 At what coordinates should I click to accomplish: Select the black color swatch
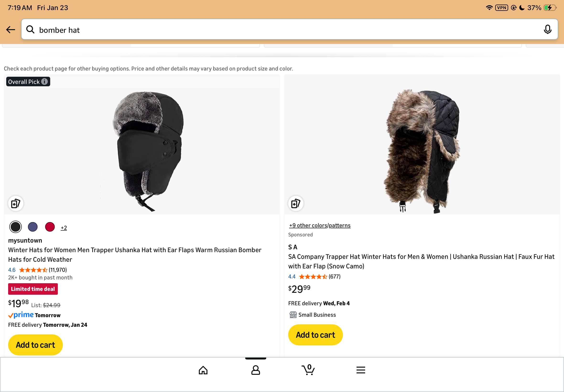(x=16, y=227)
